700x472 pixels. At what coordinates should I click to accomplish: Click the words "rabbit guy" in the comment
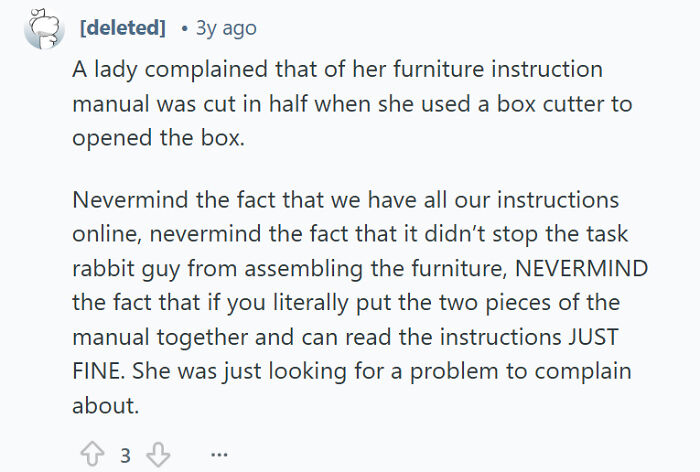click(x=116, y=270)
